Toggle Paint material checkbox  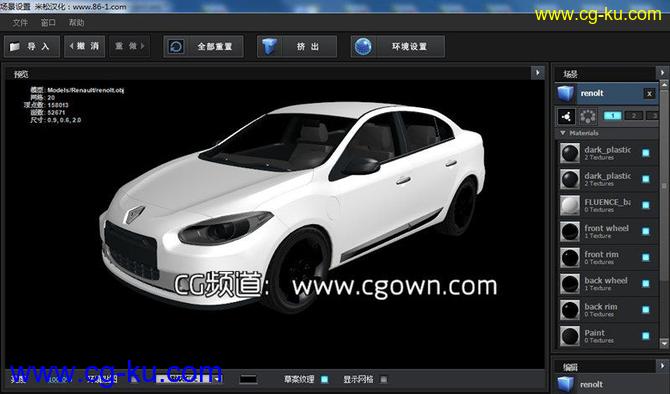646,336
